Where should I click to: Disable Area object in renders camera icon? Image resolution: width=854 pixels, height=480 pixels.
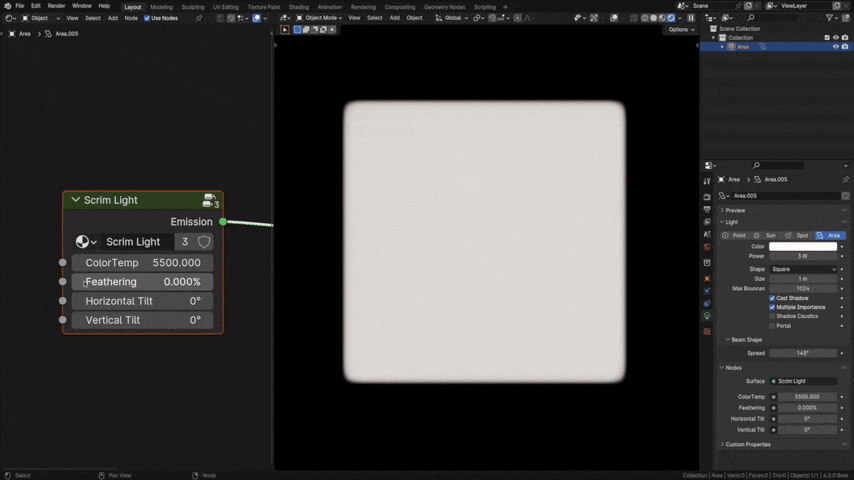[x=845, y=47]
